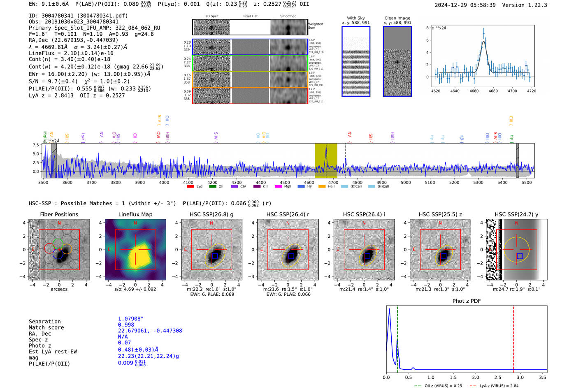
Task: Click the timestamp 2024-12-29 05:58:39
Action: (465, 5)
